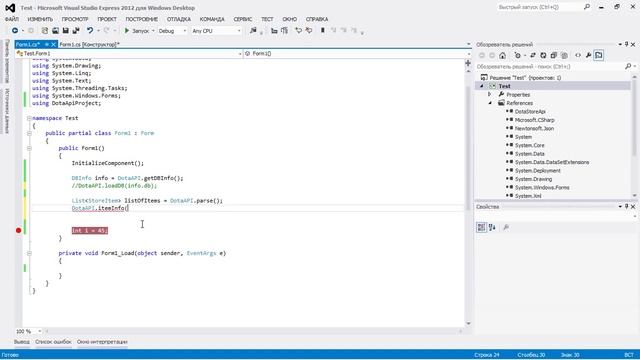Collapse the namespace Test code block
Viewport: 640px width, 360px height.
point(29,118)
